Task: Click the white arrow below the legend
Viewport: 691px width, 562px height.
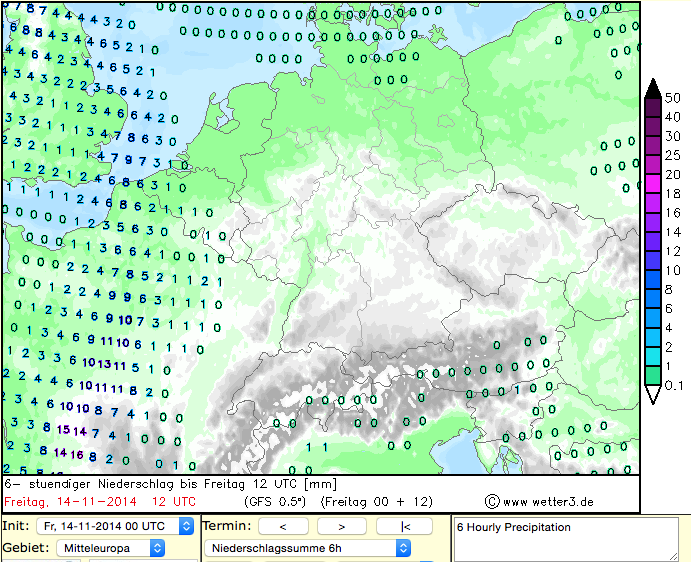Action: coord(653,394)
